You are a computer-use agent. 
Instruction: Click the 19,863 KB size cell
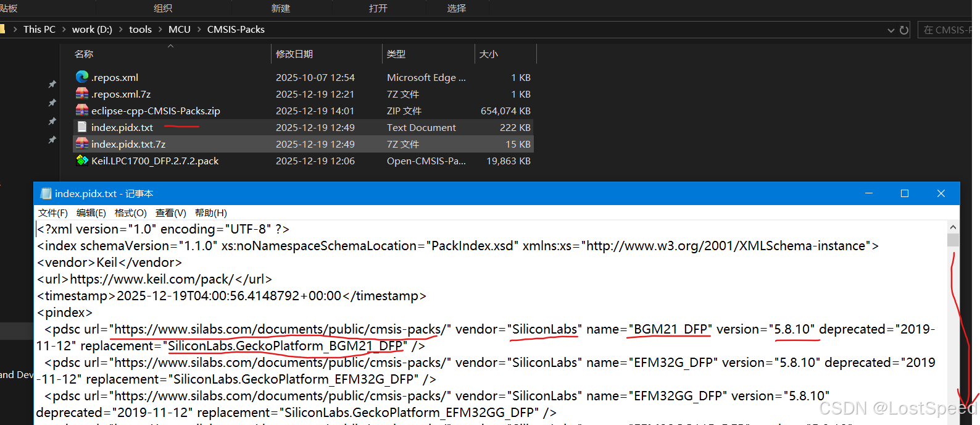(x=509, y=161)
